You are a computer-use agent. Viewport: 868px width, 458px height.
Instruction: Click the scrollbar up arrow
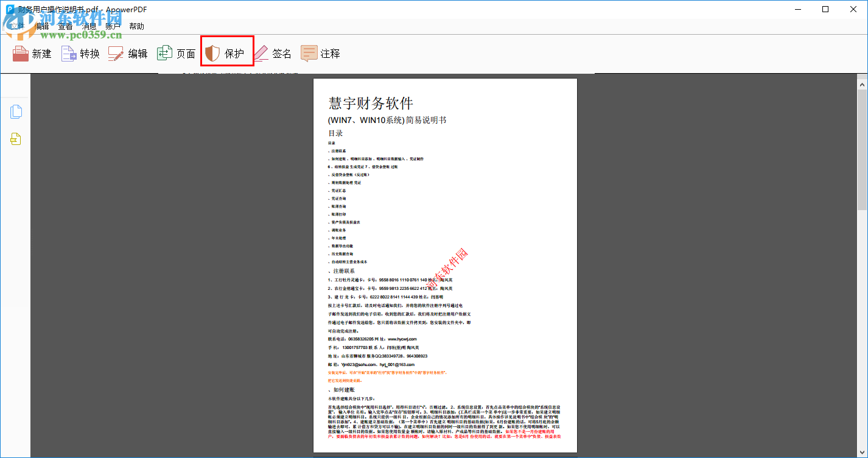tap(862, 83)
